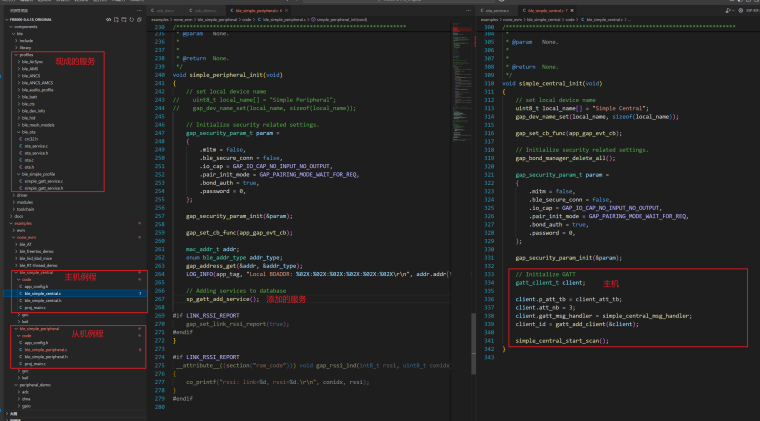Click the run button in right editor toolbar
This screenshot has height=421, width=760.
pyautogui.click(x=728, y=10)
